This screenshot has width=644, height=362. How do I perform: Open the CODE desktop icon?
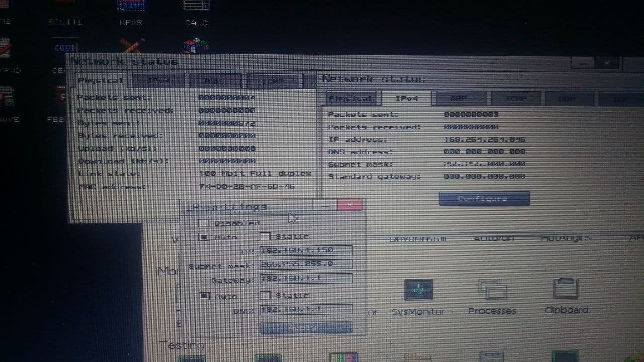tap(65, 48)
